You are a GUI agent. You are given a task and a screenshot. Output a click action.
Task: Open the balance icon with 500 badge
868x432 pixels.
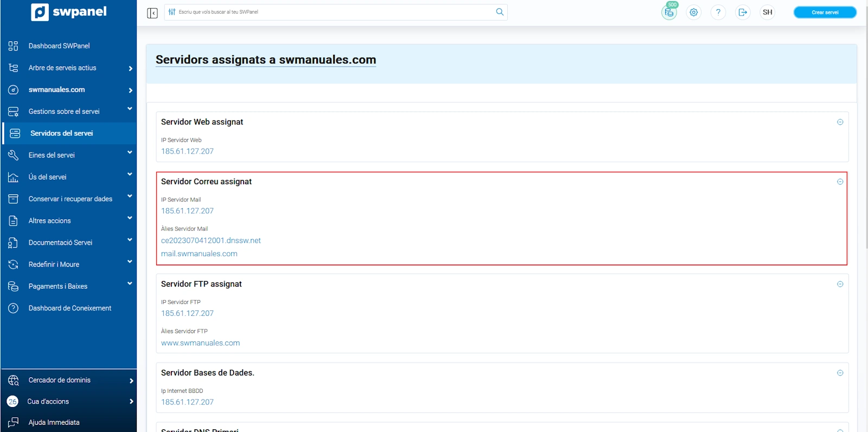point(669,12)
